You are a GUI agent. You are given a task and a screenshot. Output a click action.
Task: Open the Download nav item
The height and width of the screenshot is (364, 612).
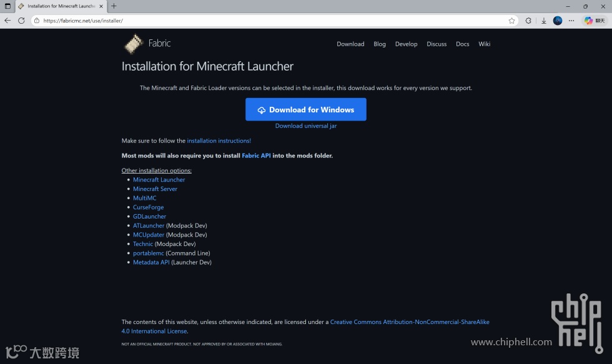pyautogui.click(x=350, y=44)
